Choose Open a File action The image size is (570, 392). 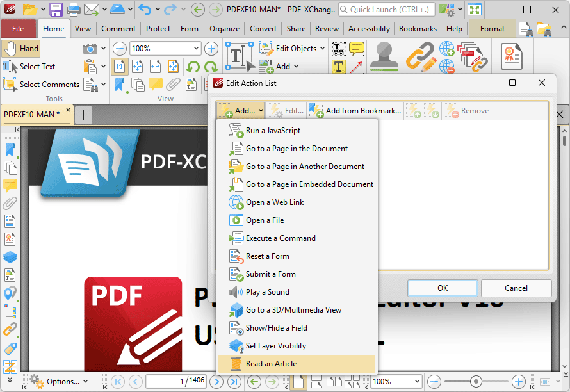(297, 220)
